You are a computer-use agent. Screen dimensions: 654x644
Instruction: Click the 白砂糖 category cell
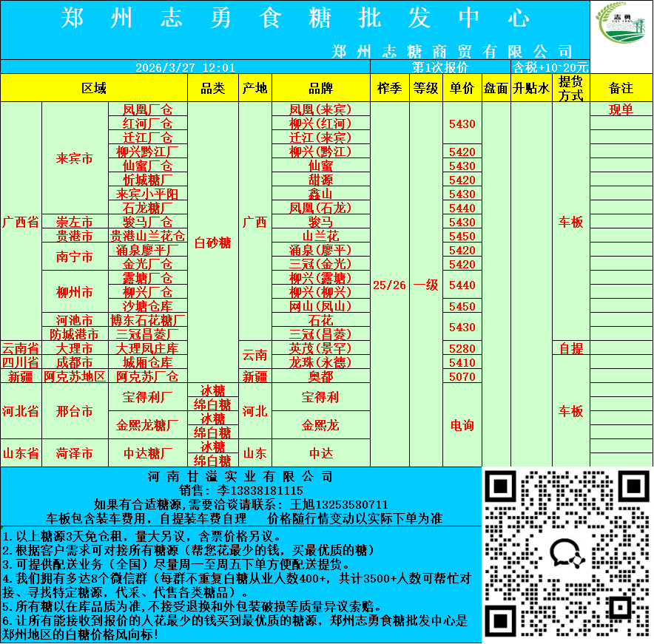click(x=213, y=243)
